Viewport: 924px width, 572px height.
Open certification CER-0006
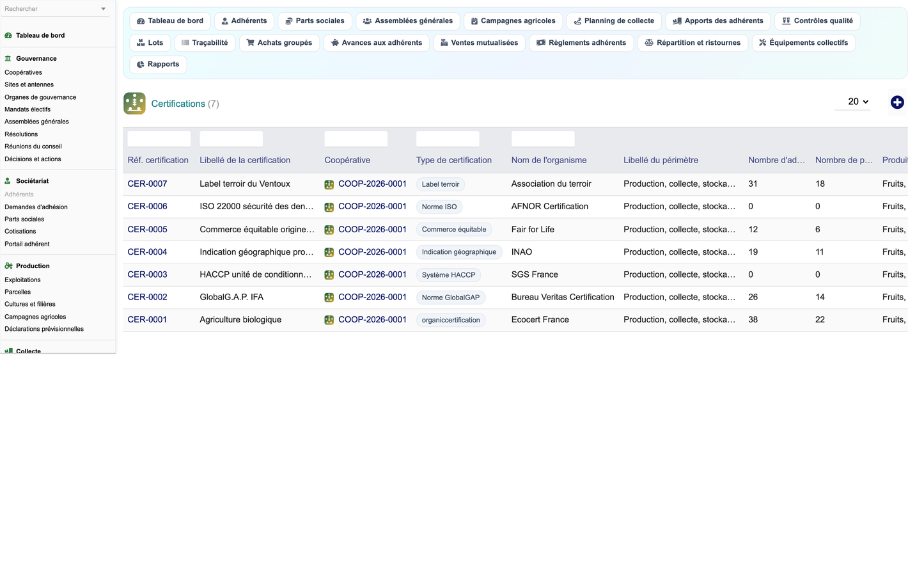[x=148, y=207]
